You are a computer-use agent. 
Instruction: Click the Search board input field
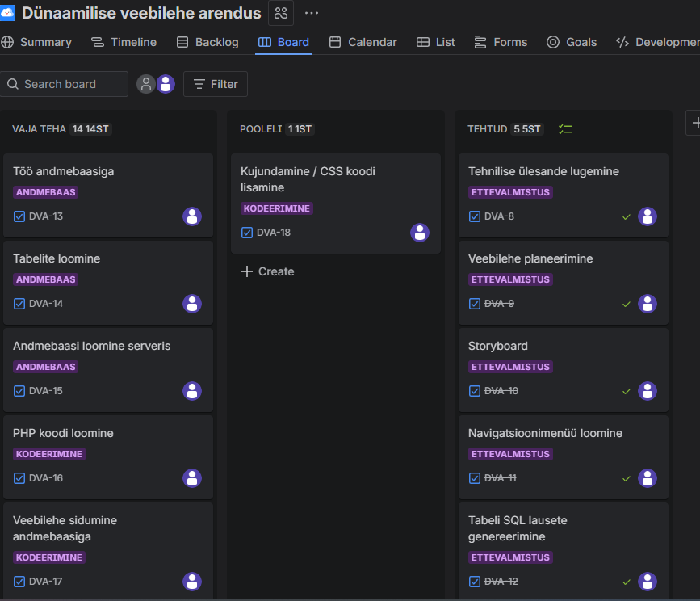[65, 84]
